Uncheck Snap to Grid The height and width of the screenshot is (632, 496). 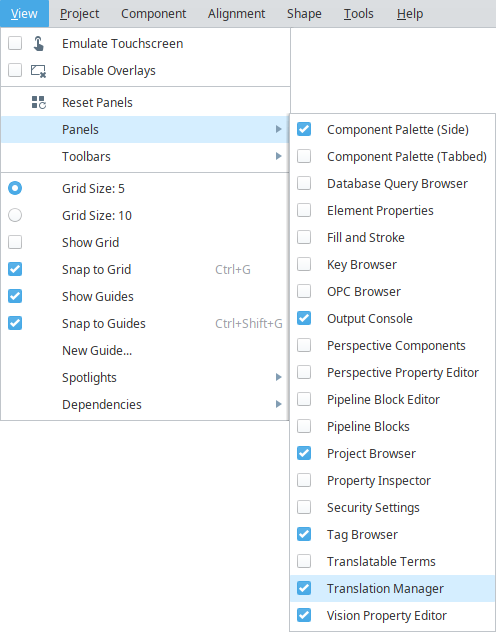pyautogui.click(x=15, y=269)
